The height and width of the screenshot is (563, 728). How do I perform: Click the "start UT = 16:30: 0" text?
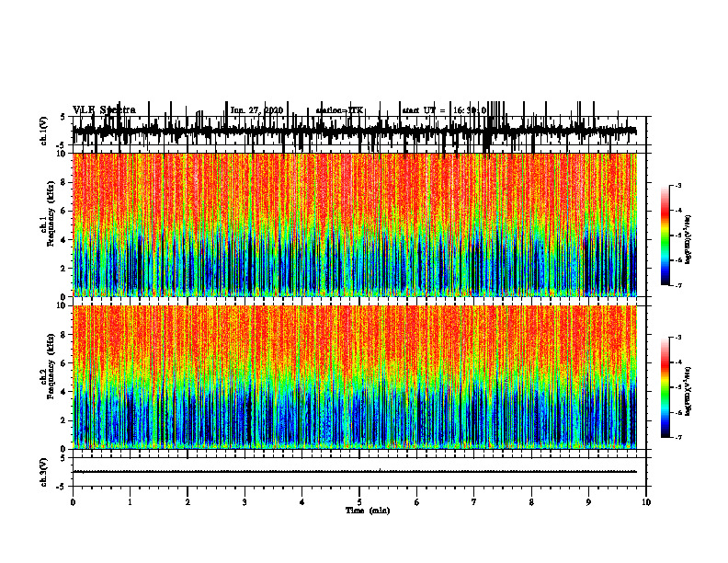pos(444,110)
